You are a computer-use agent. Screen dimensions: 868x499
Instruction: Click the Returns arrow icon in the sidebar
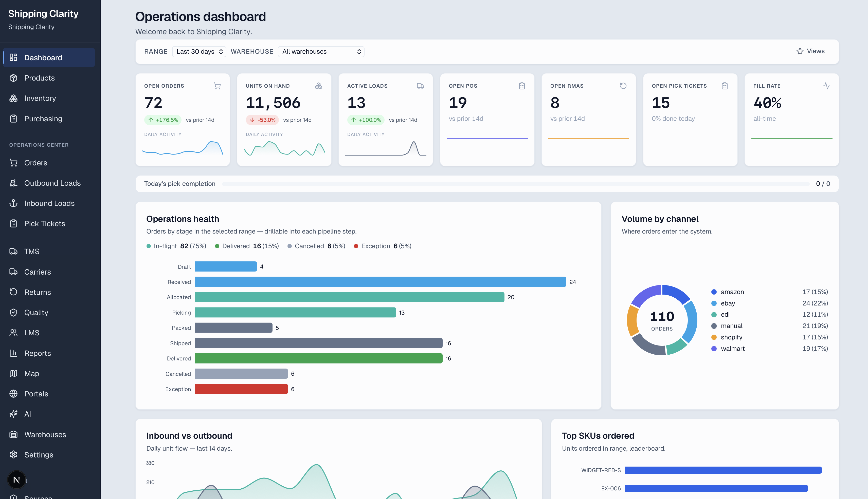pyautogui.click(x=13, y=292)
